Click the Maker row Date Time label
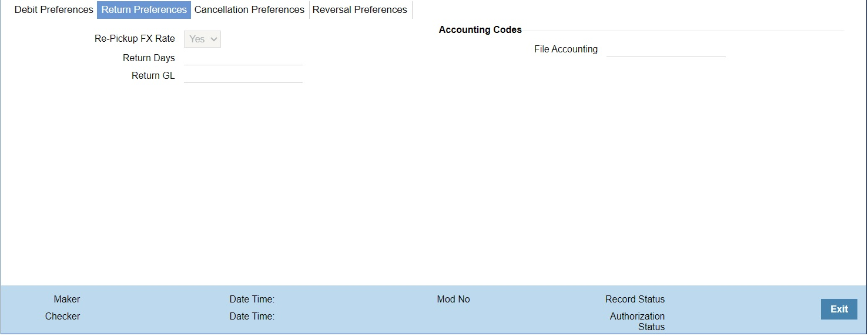 tap(252, 299)
